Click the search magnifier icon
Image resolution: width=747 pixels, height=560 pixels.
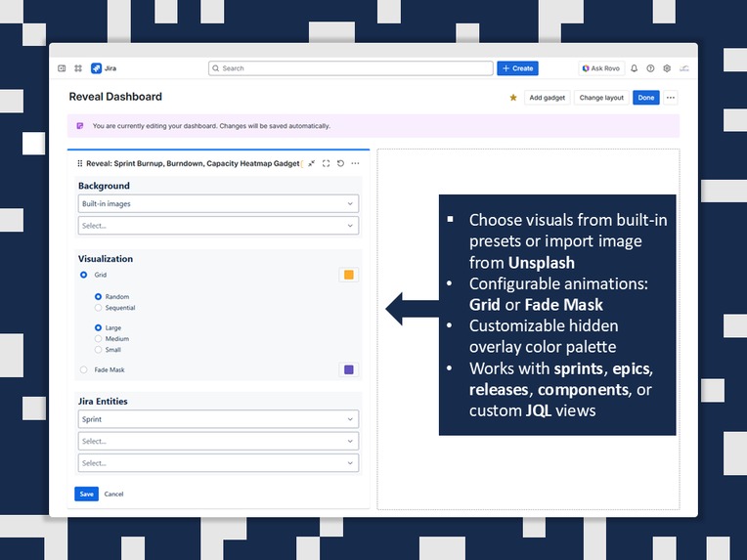point(216,68)
